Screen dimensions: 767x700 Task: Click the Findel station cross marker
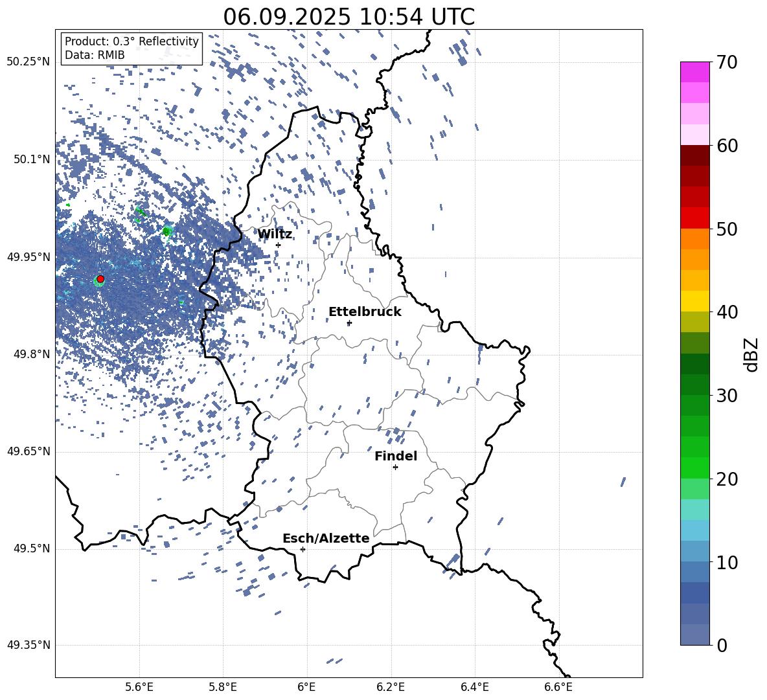point(395,467)
